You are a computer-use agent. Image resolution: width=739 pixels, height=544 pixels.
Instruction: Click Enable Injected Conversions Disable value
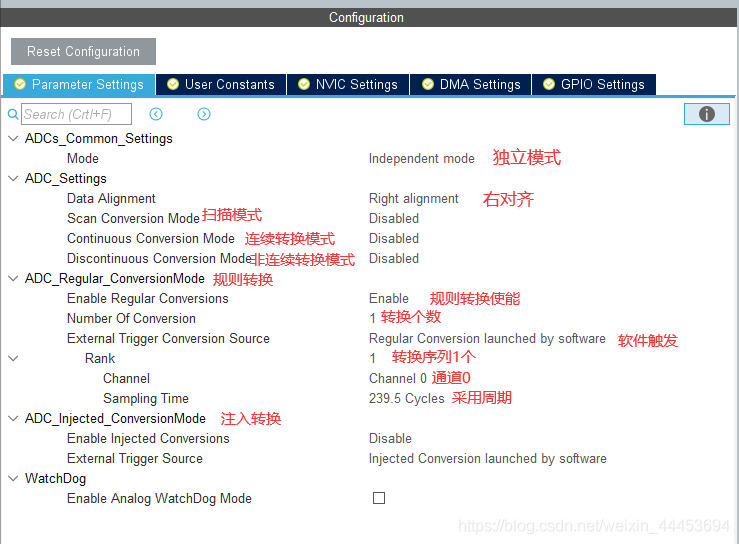point(390,438)
